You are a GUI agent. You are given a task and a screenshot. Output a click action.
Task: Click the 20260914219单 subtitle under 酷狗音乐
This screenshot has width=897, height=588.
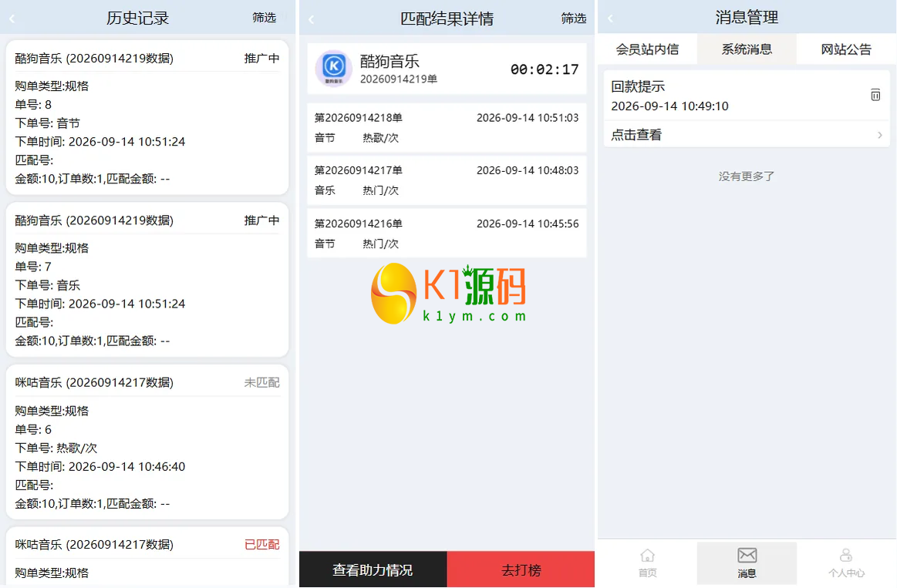pyautogui.click(x=399, y=79)
